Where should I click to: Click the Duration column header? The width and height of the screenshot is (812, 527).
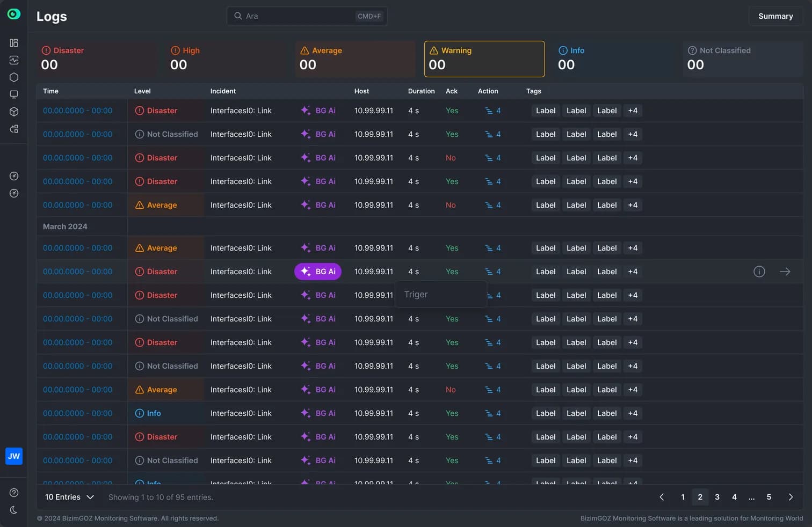point(421,91)
